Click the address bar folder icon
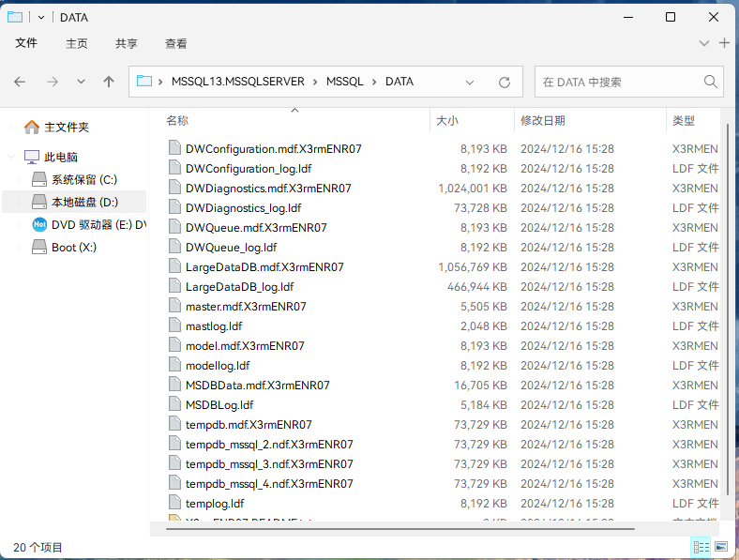 [144, 81]
